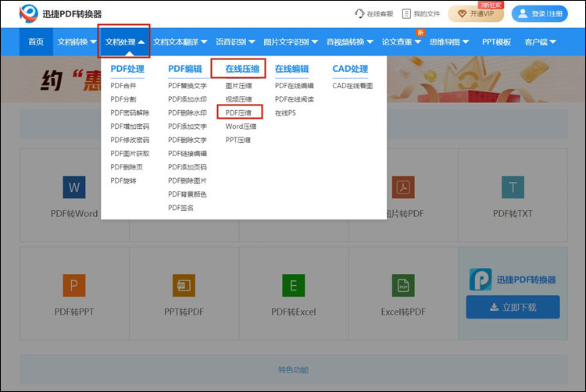Click the PDF编辑 column heading
The width and height of the screenshot is (586, 392).
click(185, 69)
